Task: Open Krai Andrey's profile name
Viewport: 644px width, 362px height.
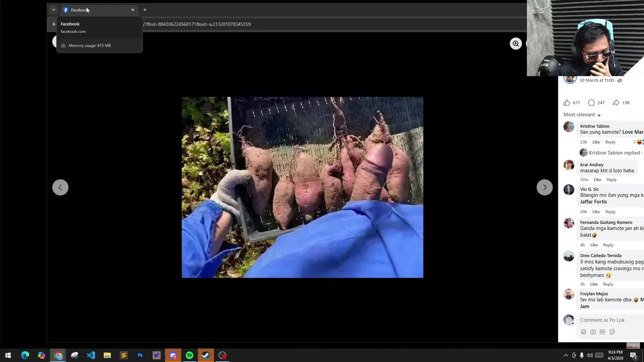Action: click(592, 164)
